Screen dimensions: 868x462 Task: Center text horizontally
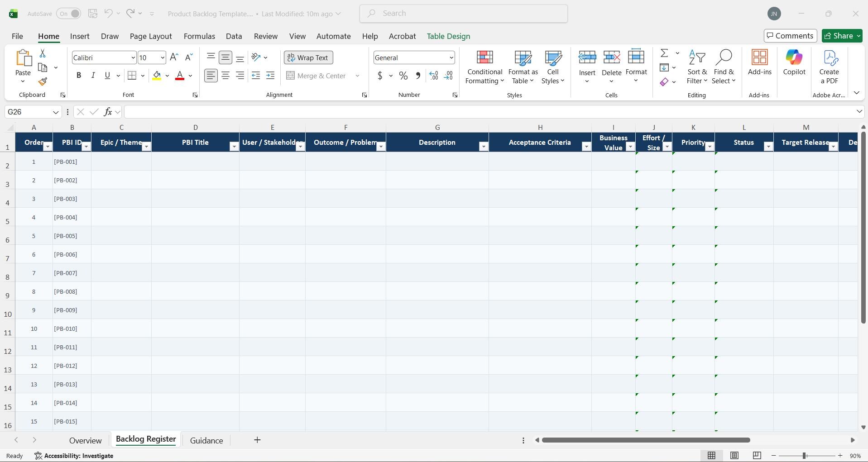225,76
